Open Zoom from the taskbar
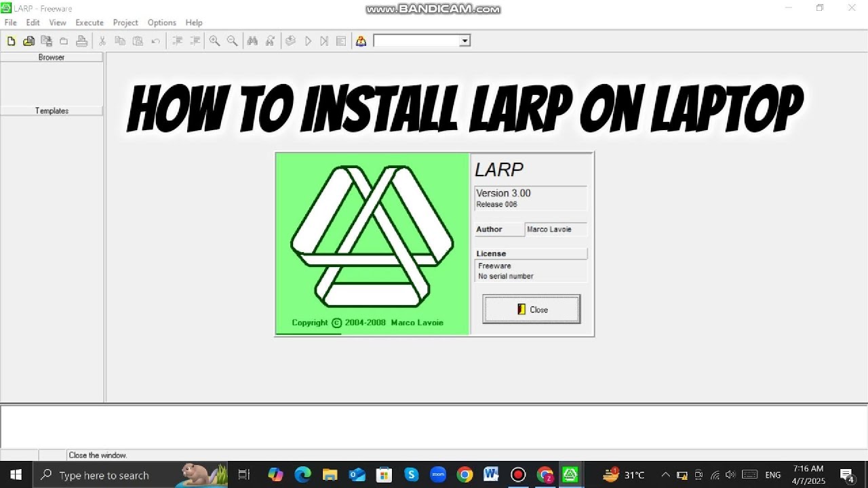Image resolution: width=868 pixels, height=488 pixels. pos(438,475)
